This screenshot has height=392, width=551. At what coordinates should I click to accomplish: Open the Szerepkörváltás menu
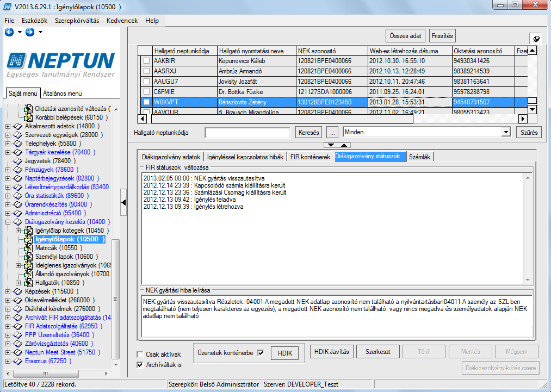[x=77, y=21]
